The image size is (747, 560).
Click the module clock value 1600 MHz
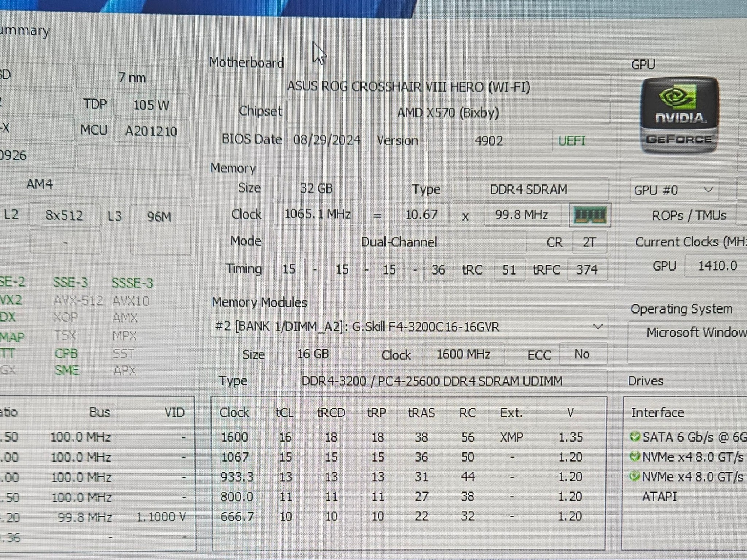pyautogui.click(x=463, y=354)
